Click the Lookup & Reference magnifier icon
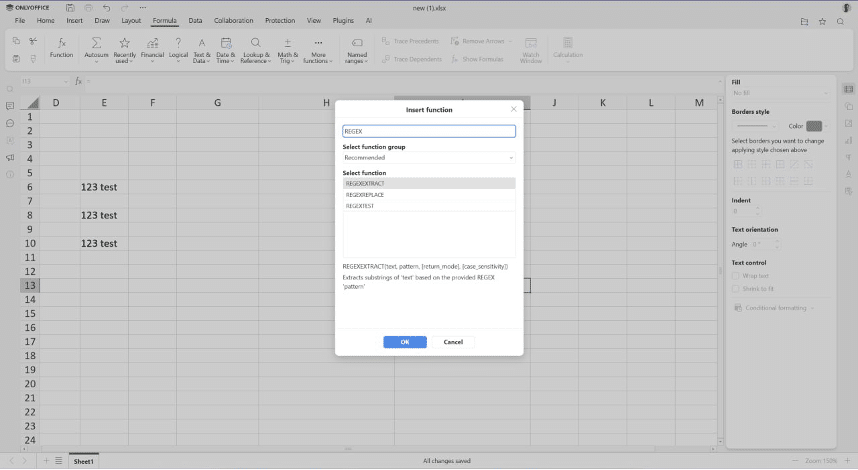Viewport: 858px width, 470px height. click(x=255, y=43)
